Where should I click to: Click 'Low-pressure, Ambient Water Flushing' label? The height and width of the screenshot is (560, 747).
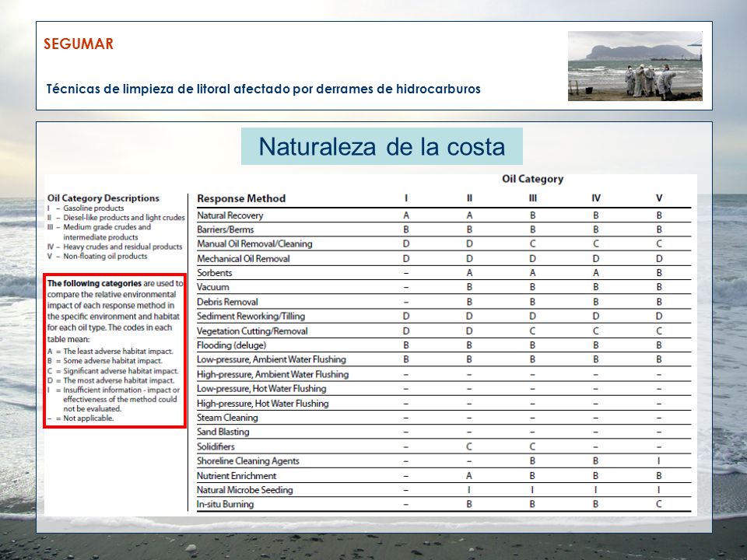coord(272,359)
